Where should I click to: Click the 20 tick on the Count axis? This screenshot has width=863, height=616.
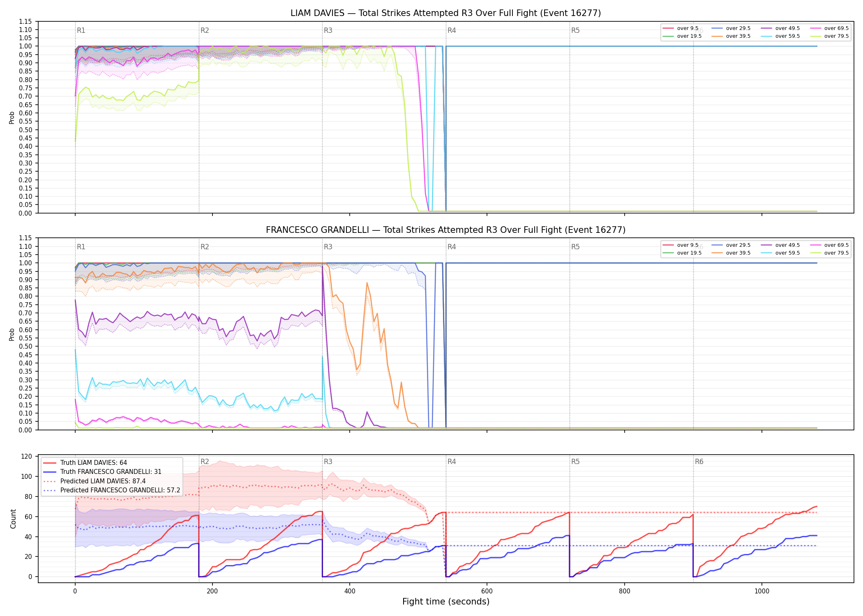pos(28,557)
